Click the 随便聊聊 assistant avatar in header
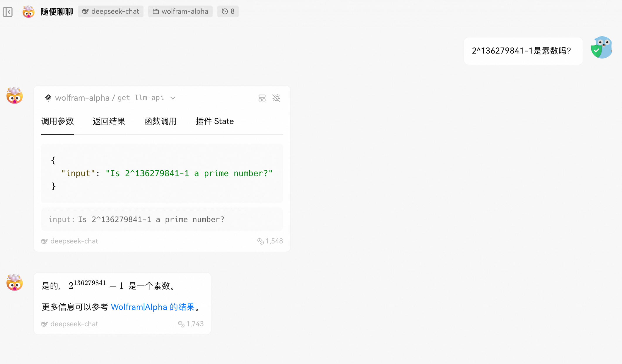The width and height of the screenshot is (622, 364). (x=28, y=12)
